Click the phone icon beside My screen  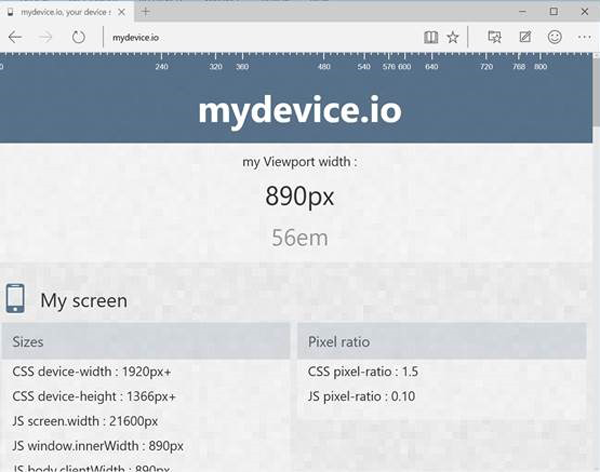point(15,298)
